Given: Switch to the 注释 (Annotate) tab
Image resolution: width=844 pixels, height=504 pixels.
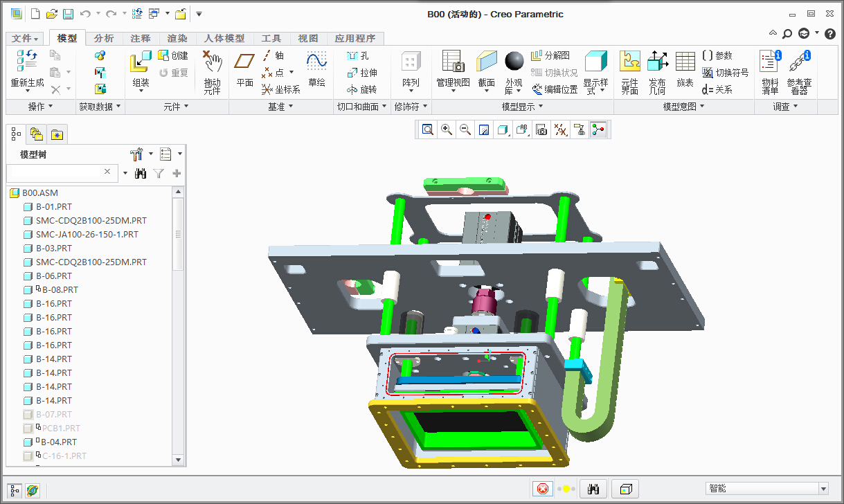Looking at the screenshot, I should [141, 39].
